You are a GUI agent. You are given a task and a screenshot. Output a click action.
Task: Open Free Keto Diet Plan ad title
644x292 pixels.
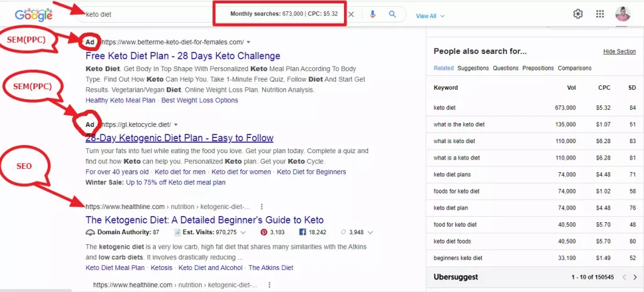[x=183, y=56]
